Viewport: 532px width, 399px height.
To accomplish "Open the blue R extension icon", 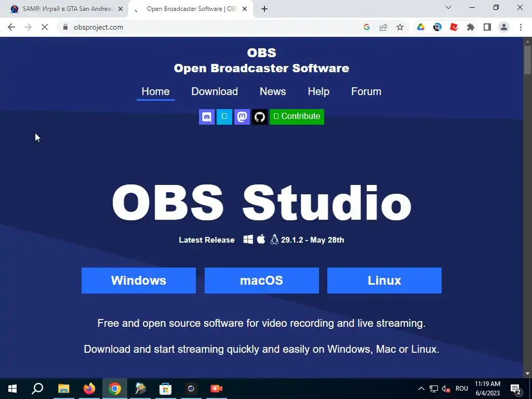I will (437, 27).
